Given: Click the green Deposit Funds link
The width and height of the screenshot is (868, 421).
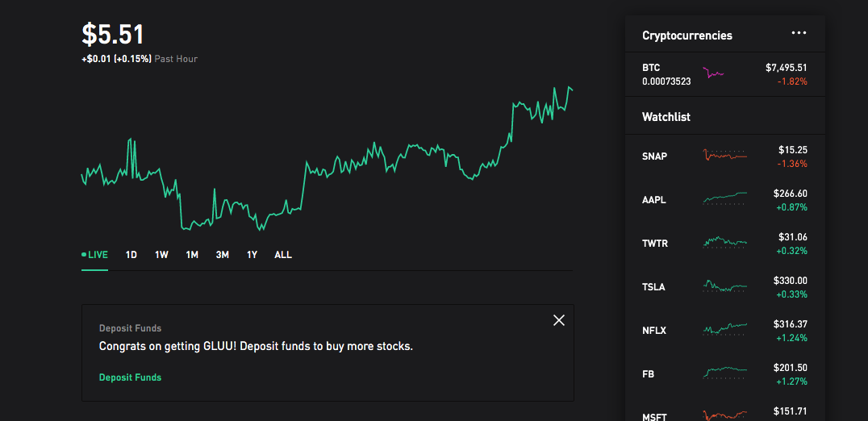Looking at the screenshot, I should click(x=130, y=377).
